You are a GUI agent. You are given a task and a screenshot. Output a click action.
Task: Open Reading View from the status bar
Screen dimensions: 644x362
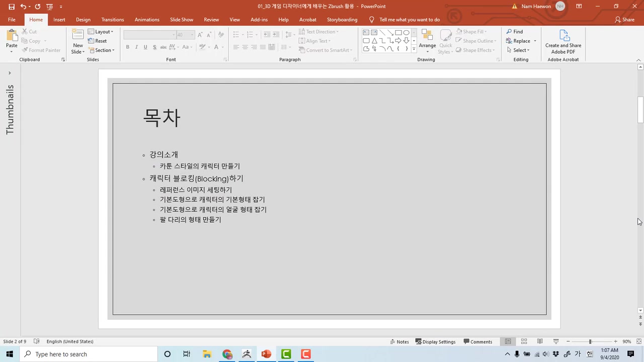pyautogui.click(x=540, y=341)
